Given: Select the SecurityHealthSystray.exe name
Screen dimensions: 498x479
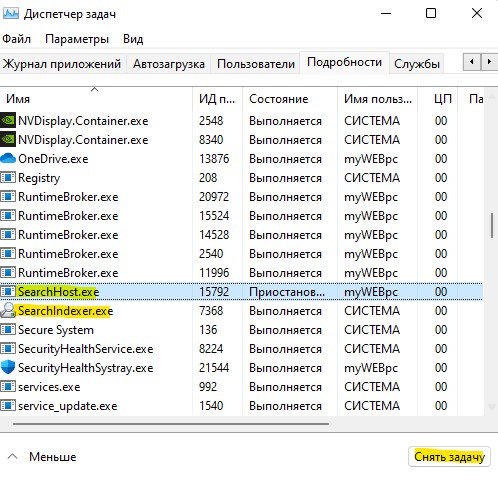Looking at the screenshot, I should point(86,368).
